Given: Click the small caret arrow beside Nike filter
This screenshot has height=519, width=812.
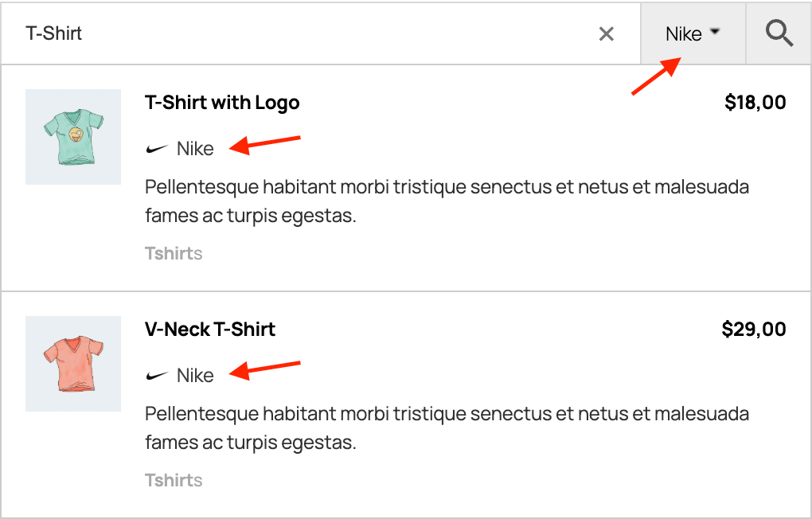Looking at the screenshot, I should pyautogui.click(x=714, y=32).
